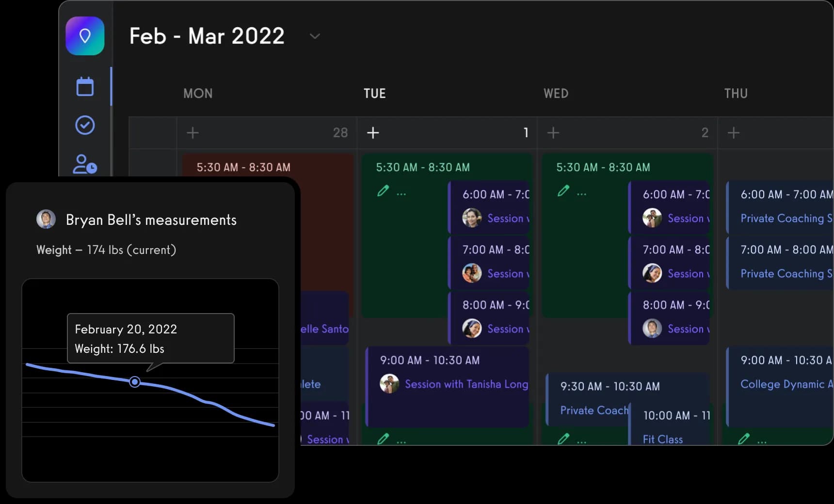Open the calendar view in sidebar
The height and width of the screenshot is (504, 834).
click(x=85, y=86)
